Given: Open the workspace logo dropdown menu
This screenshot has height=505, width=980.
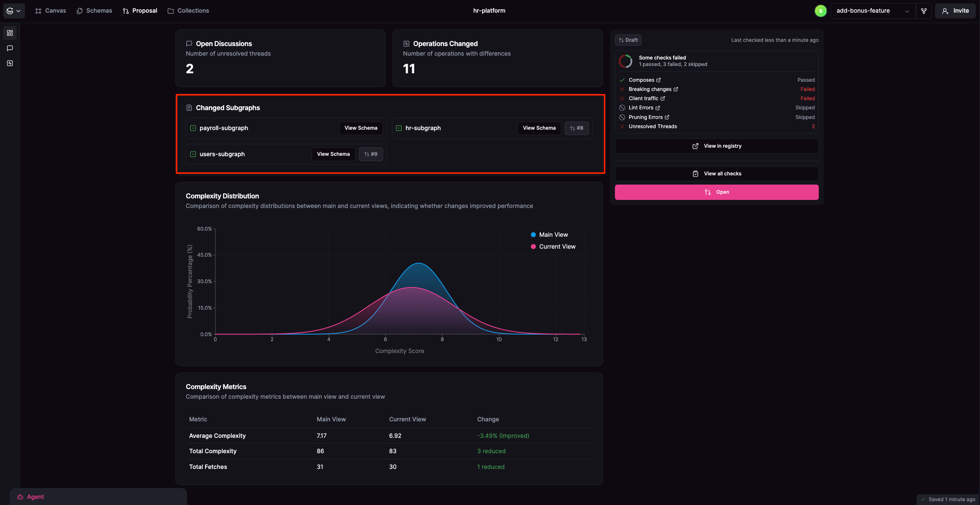Looking at the screenshot, I should click(13, 11).
